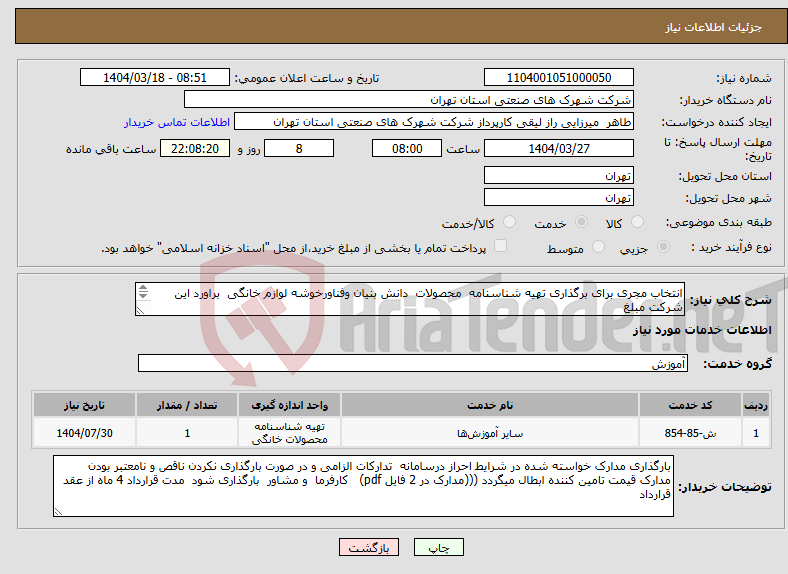Click the delivery city field تهران
This screenshot has width=788, height=574.
(559, 198)
